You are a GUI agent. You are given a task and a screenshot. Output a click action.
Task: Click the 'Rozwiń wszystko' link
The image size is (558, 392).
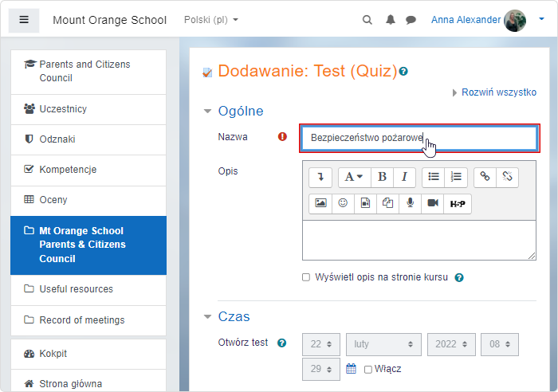498,92
